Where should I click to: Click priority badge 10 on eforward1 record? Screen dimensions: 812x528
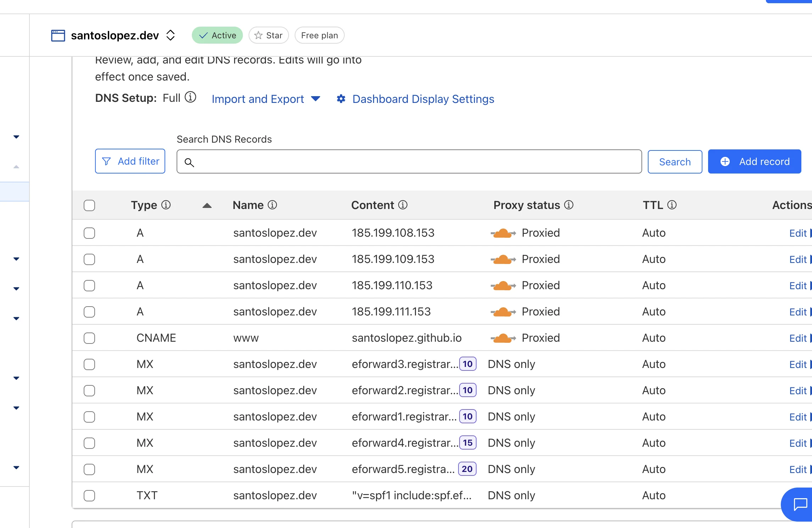(x=468, y=416)
